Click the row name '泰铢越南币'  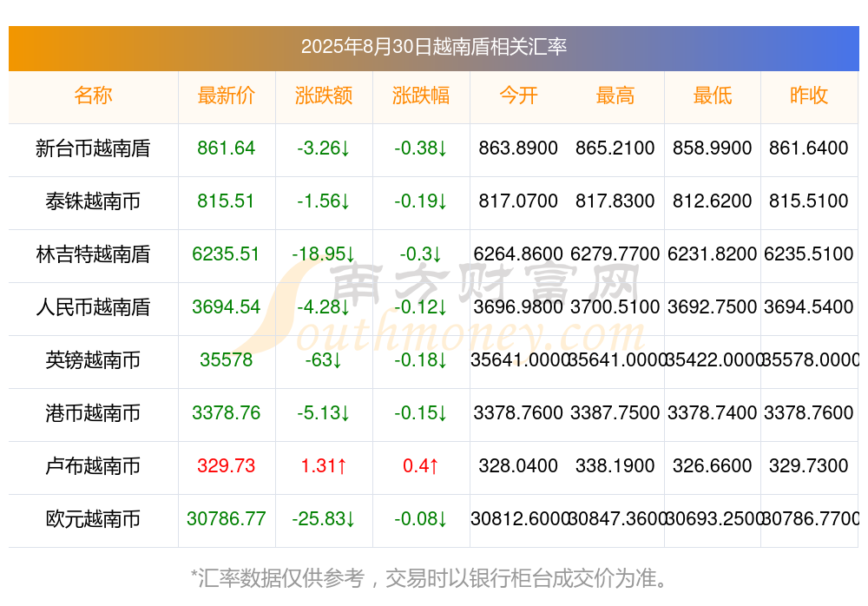click(x=93, y=201)
